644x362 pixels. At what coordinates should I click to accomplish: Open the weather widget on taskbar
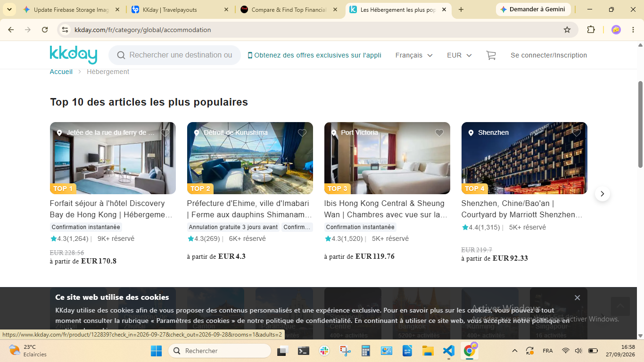pyautogui.click(x=28, y=351)
